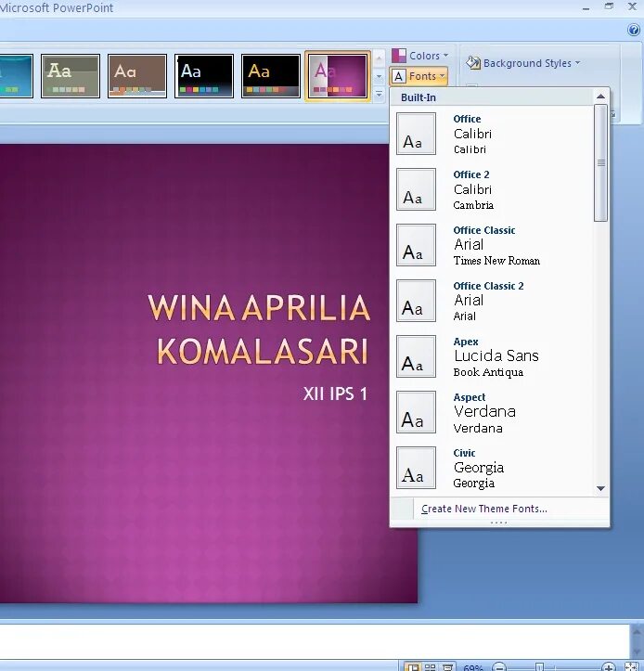Start Slide Show view
The height and width of the screenshot is (671, 644).
point(447,667)
